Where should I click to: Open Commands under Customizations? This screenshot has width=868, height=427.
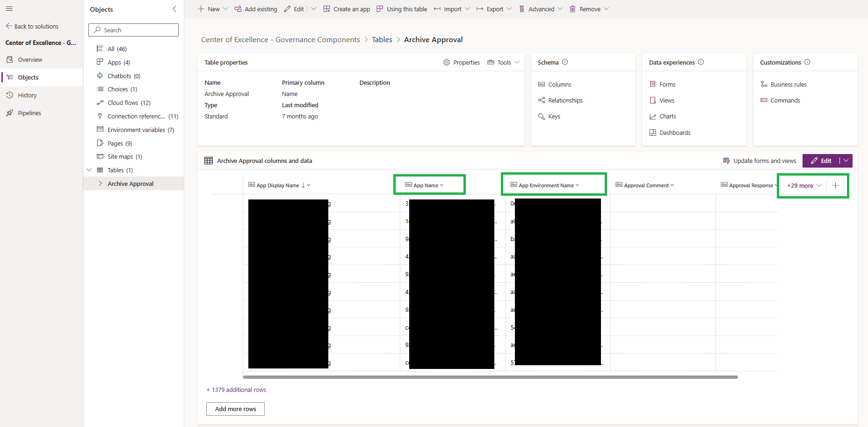click(x=785, y=100)
